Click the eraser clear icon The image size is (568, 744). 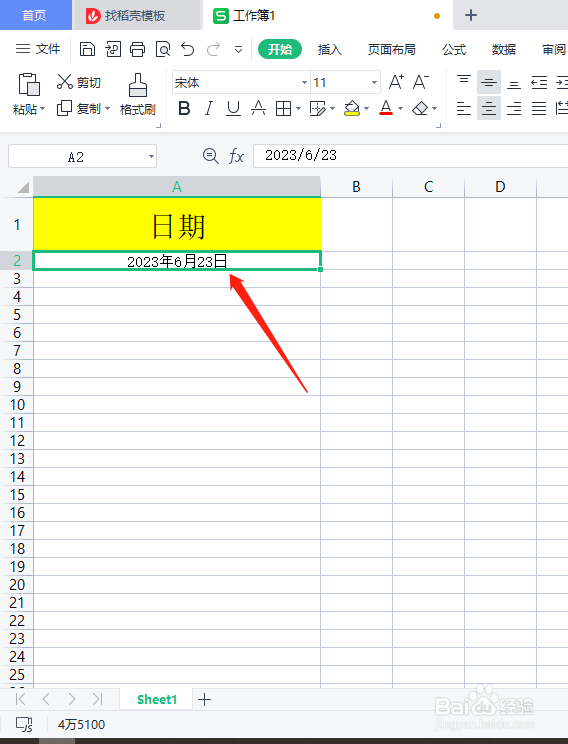pos(420,109)
